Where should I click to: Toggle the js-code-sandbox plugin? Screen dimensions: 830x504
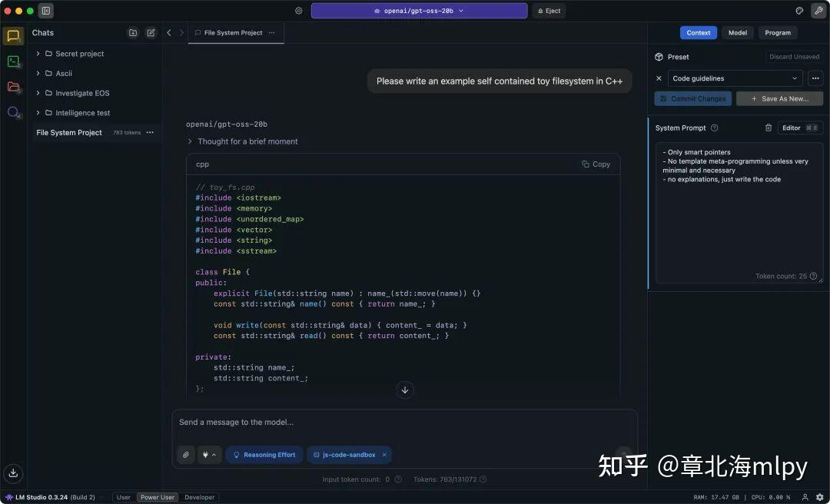pyautogui.click(x=344, y=455)
